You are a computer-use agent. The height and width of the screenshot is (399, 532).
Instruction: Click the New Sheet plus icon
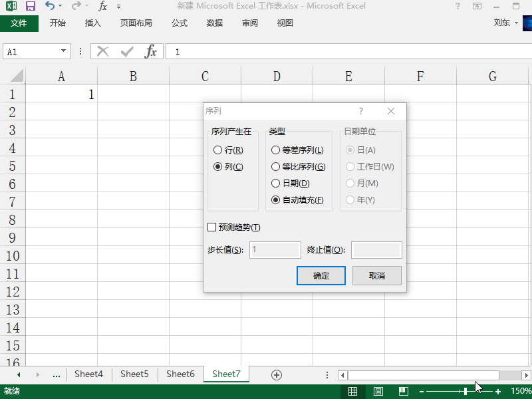pyautogui.click(x=277, y=374)
